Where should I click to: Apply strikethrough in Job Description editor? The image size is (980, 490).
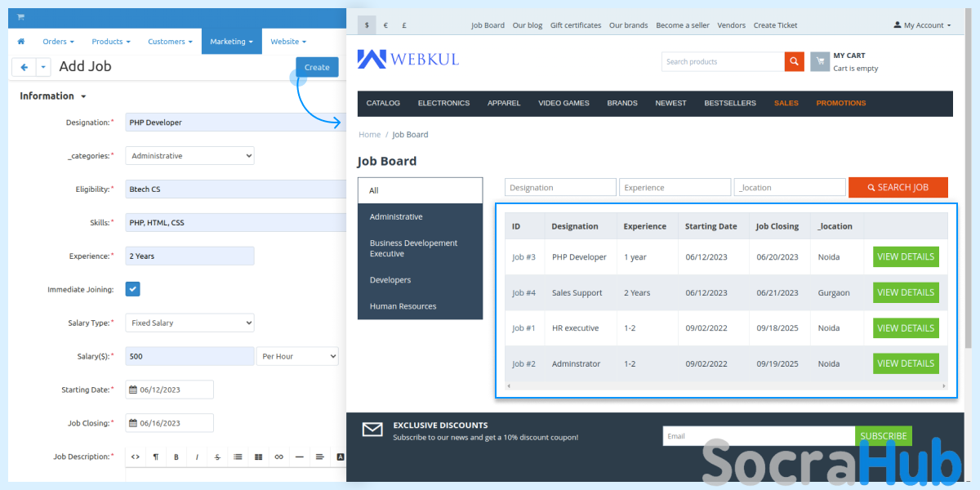tap(217, 457)
